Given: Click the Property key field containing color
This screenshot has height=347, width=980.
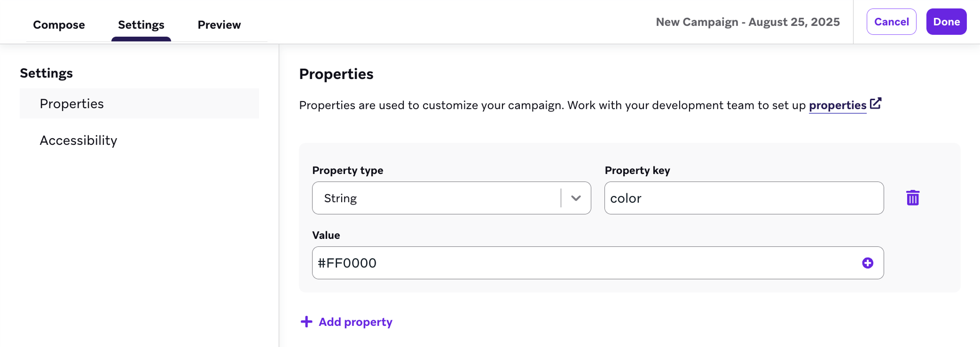Looking at the screenshot, I should (x=744, y=198).
